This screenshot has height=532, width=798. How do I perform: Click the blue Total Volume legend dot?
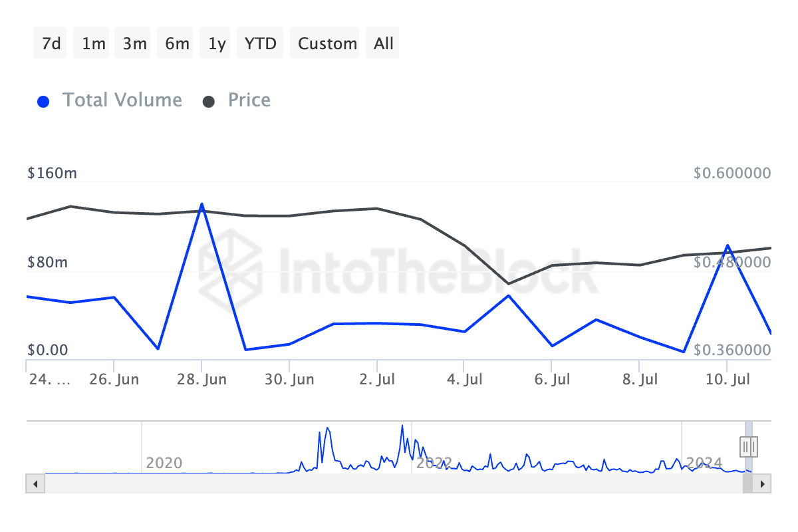[x=43, y=102]
